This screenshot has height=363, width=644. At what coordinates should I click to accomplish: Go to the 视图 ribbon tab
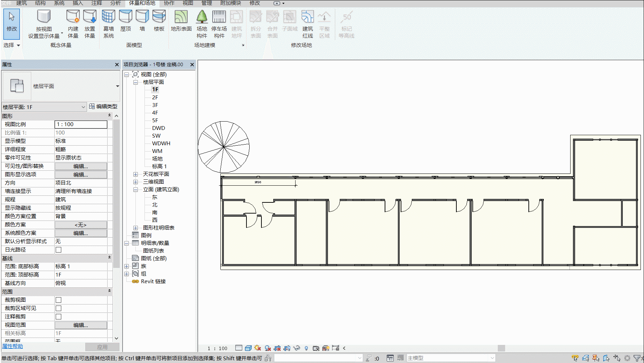(188, 3)
